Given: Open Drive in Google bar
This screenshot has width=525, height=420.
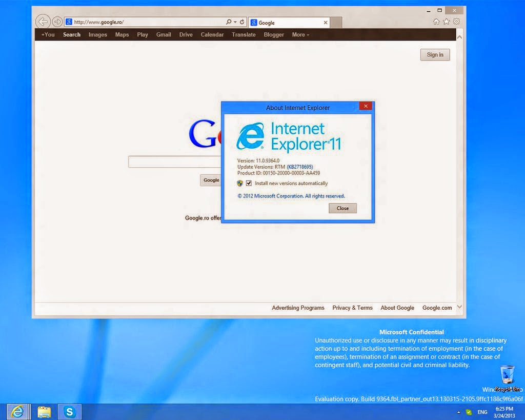Looking at the screenshot, I should click(x=186, y=34).
